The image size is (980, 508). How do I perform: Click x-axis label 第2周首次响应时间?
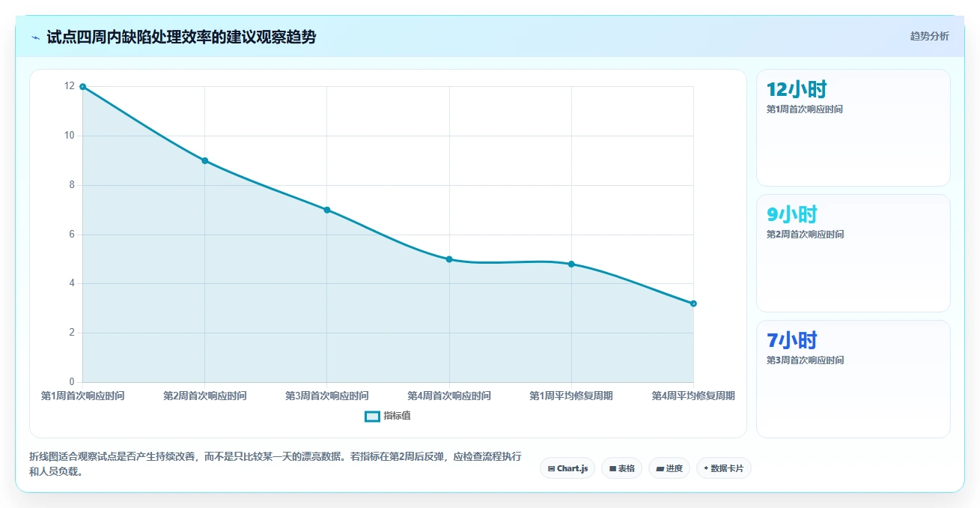pyautogui.click(x=204, y=396)
